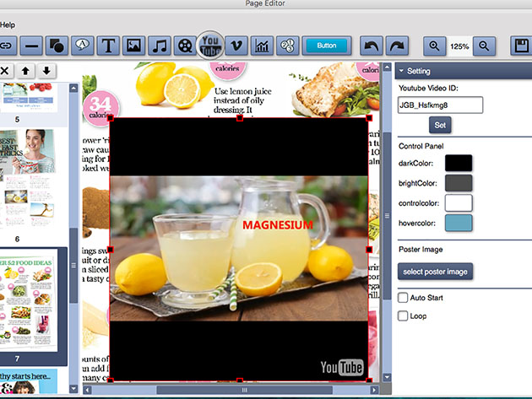
Task: Open the darkColor swatch
Action: (459, 163)
